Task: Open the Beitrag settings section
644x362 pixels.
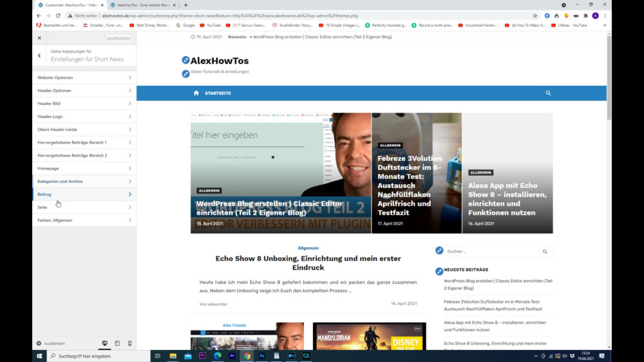Action: point(85,194)
